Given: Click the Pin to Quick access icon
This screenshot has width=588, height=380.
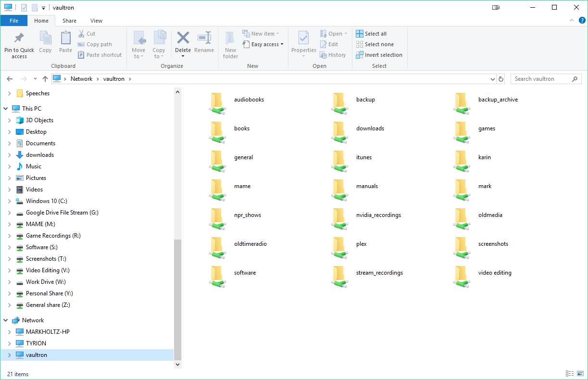Looking at the screenshot, I should point(19,38).
